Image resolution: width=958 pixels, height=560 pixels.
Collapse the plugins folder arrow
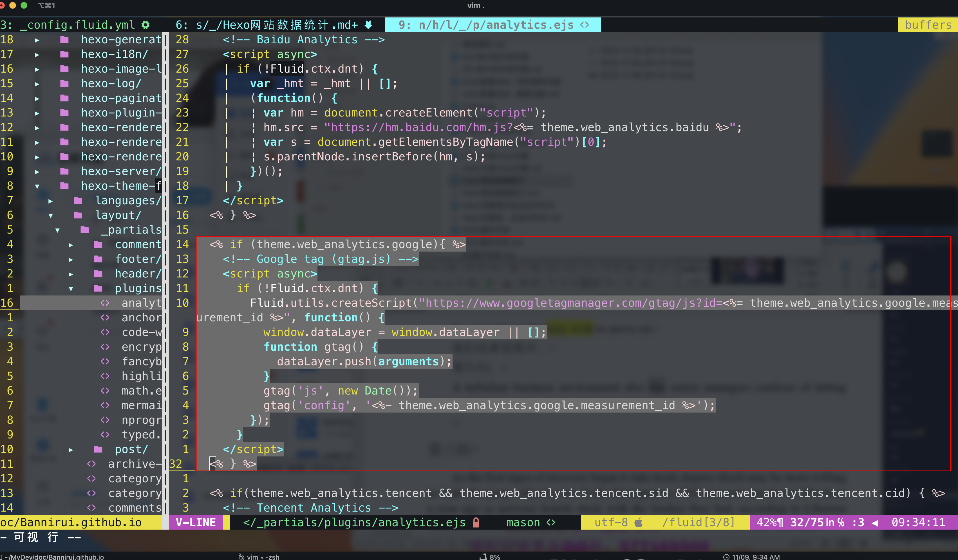71,288
